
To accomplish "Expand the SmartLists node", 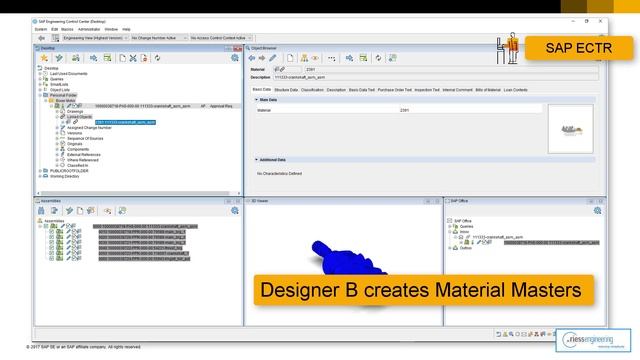I will tap(40, 84).
